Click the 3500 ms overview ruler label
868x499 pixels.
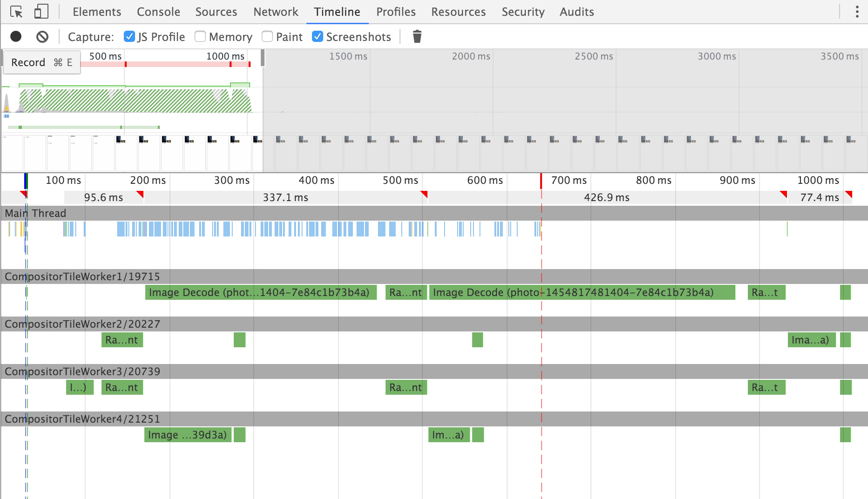[x=840, y=56]
